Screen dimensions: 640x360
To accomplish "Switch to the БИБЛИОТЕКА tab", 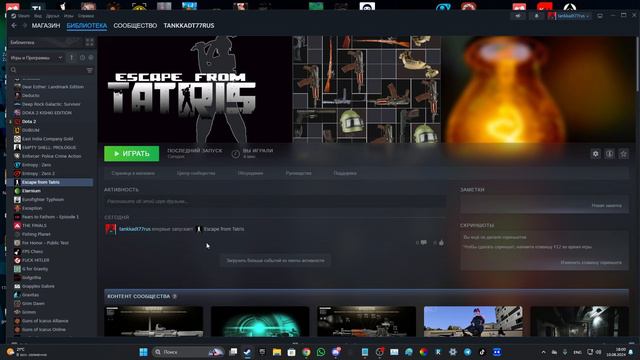I will (87, 25).
